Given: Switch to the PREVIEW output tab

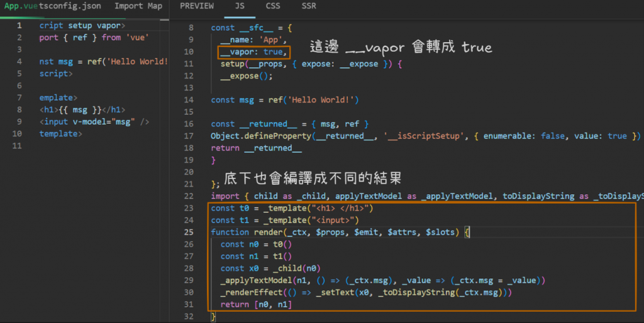Looking at the screenshot, I should click(197, 6).
